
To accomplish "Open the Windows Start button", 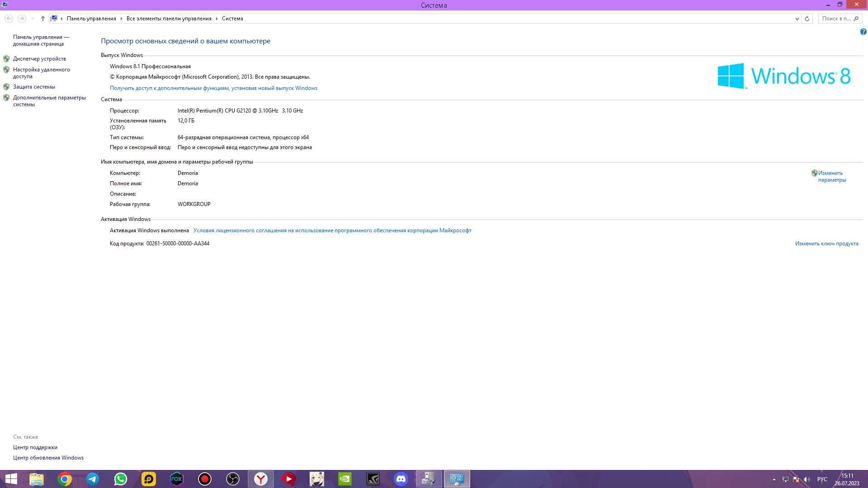I will click(11, 479).
